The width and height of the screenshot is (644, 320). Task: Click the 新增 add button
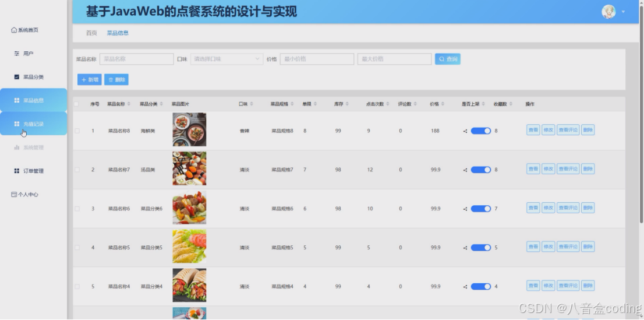(x=90, y=79)
